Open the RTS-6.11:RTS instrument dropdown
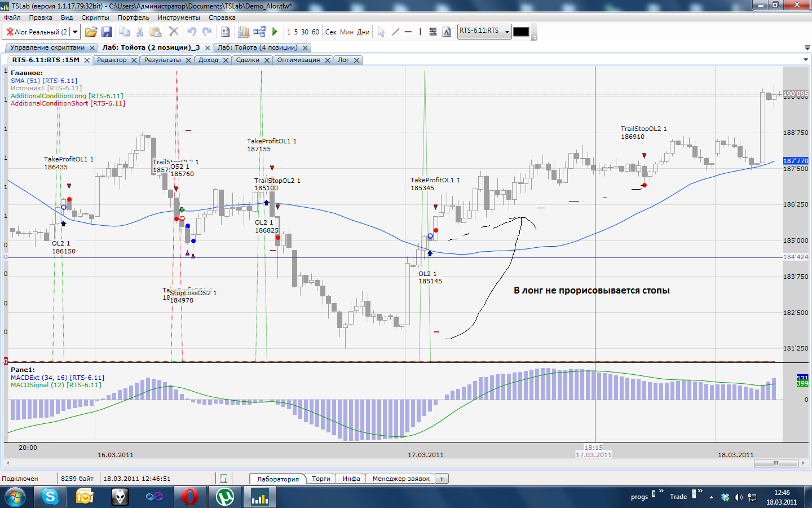 tap(507, 31)
